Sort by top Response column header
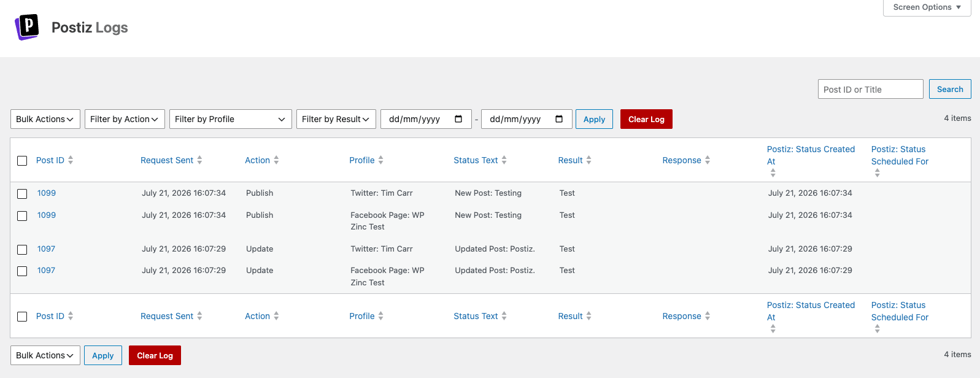Viewport: 980px width, 378px height. coord(682,160)
